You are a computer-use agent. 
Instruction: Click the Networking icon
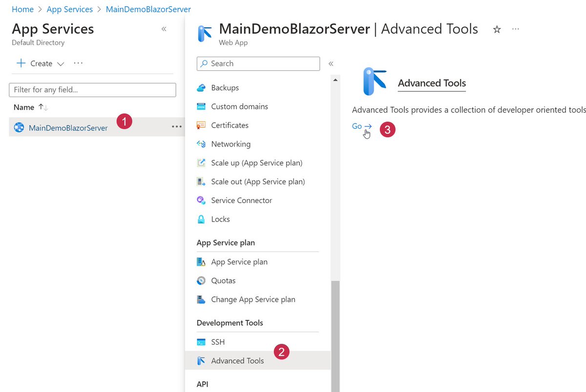pyautogui.click(x=201, y=144)
